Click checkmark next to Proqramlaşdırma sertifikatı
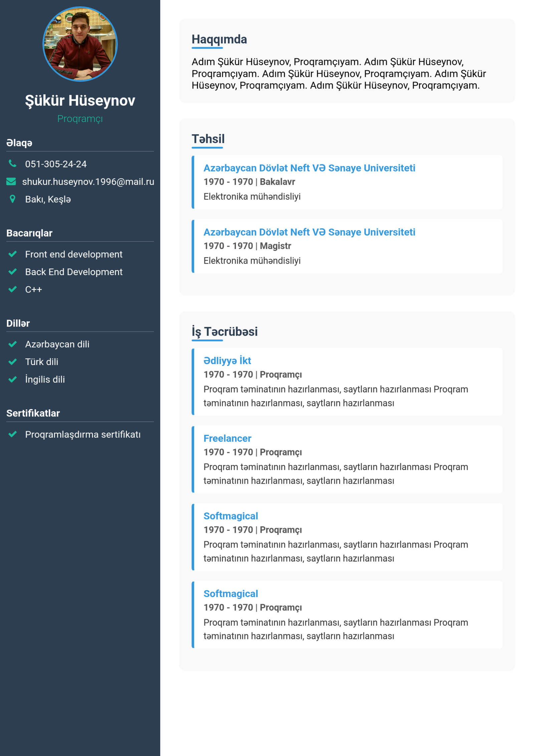Screen dimensions: 534x756 (12, 434)
